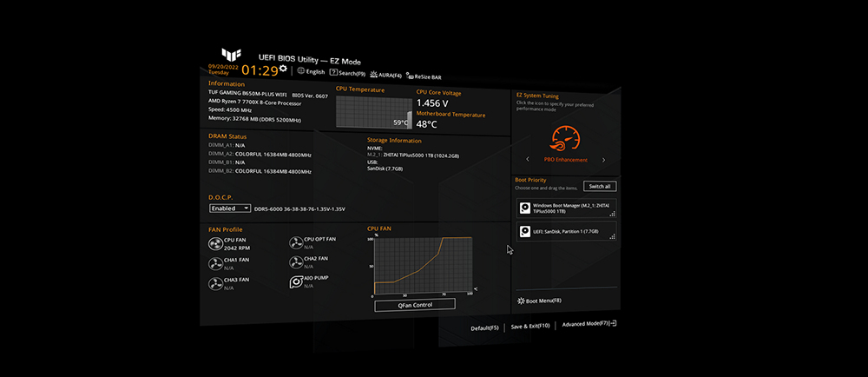Click the PBO Enhancement speedometer icon

[x=565, y=138]
